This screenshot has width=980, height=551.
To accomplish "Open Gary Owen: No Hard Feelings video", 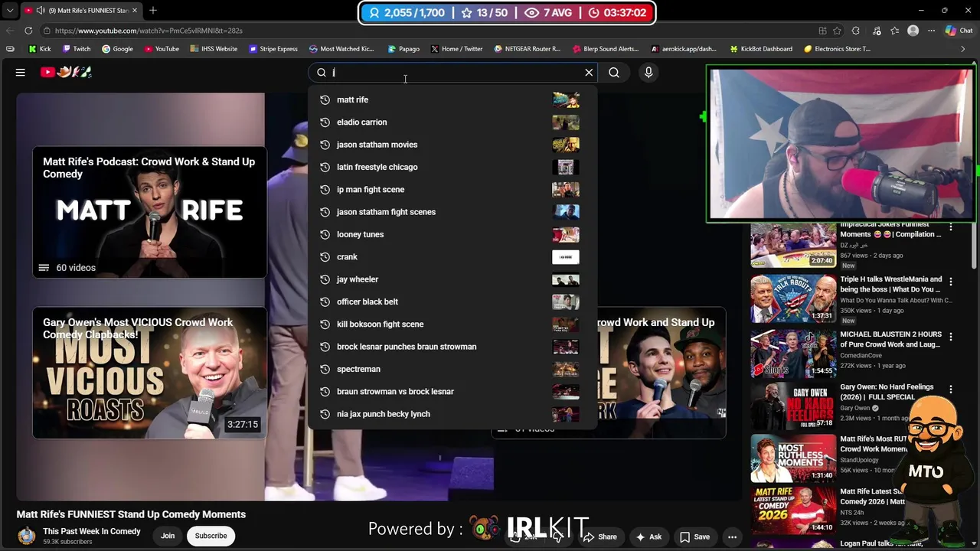I will point(793,406).
